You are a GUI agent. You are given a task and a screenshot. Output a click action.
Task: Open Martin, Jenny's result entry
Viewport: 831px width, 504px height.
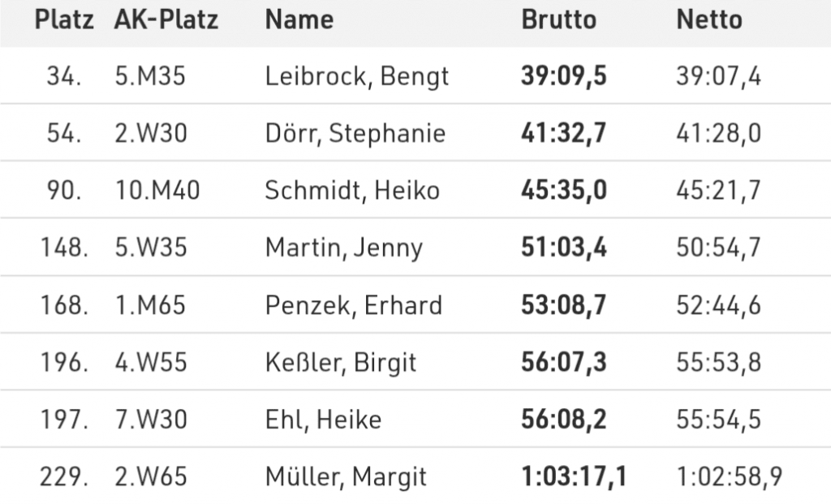343,248
